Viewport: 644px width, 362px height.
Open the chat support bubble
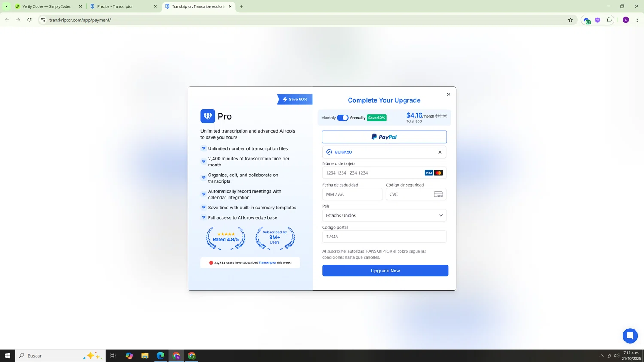(630, 336)
